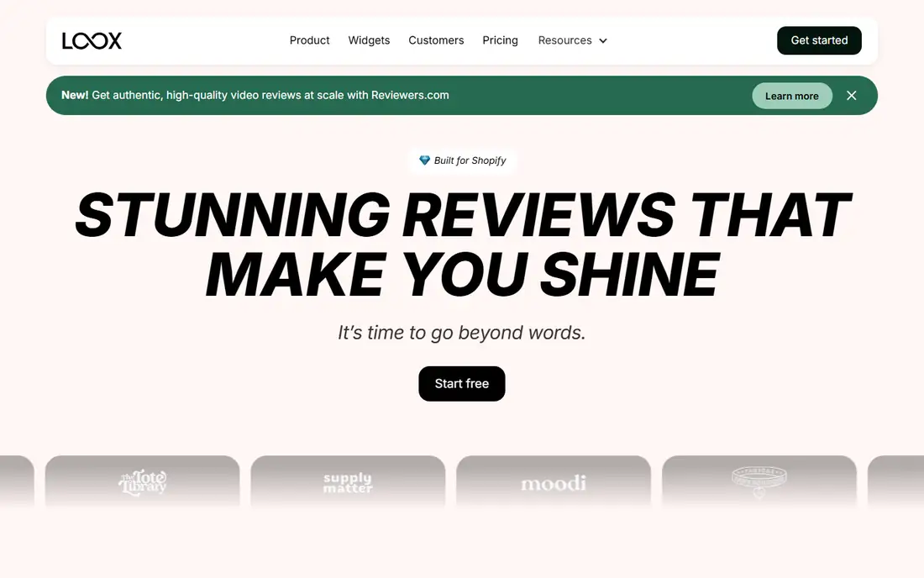Viewport: 924px width, 578px height.
Task: Click the announcement text about Reviewers.com
Action: (x=255, y=95)
